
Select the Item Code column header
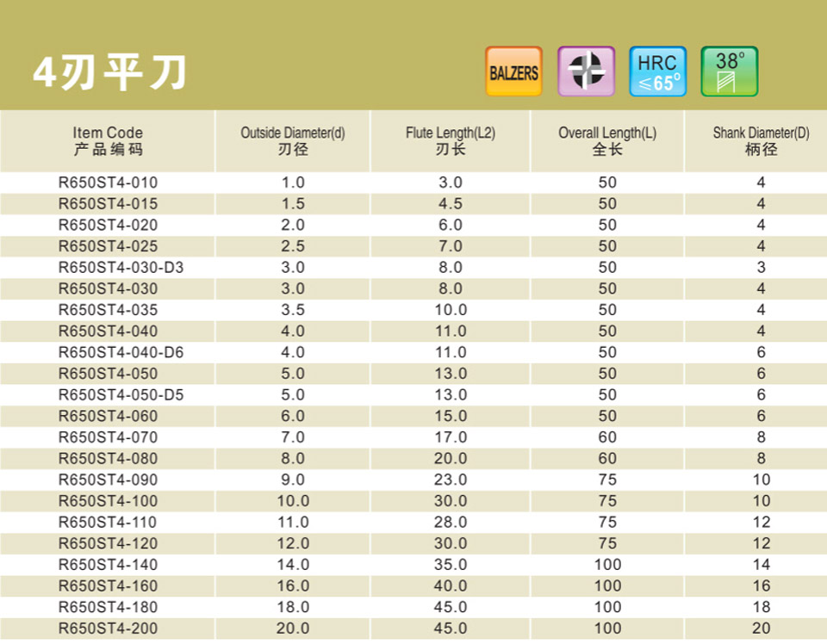[x=108, y=140]
